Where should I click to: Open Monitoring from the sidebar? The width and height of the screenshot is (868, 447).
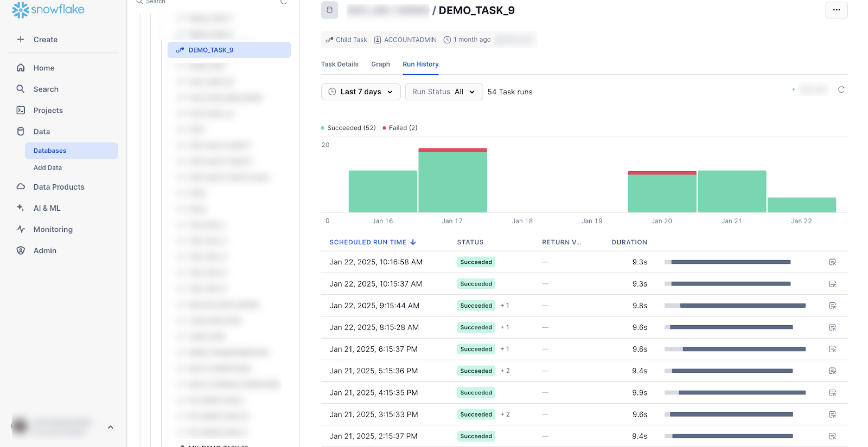[53, 229]
